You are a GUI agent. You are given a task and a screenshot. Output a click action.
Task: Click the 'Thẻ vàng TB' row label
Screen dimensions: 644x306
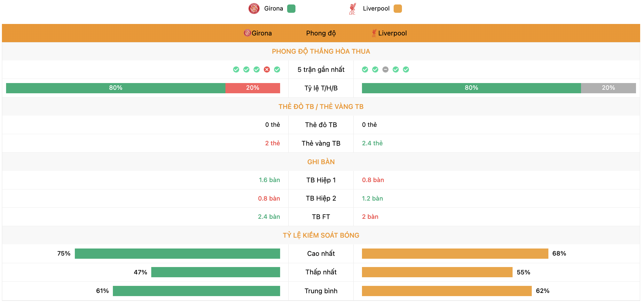point(321,143)
